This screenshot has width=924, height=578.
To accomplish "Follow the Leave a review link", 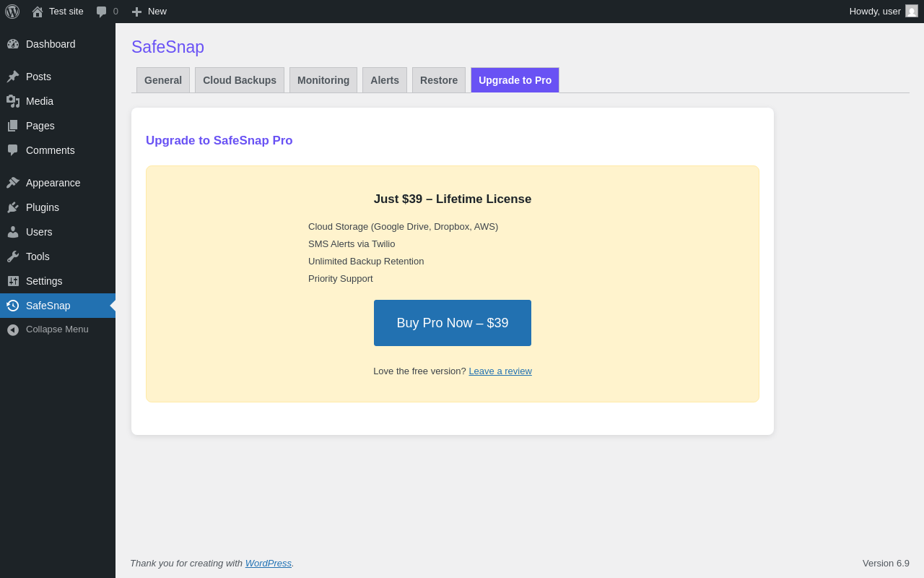I will 500,371.
